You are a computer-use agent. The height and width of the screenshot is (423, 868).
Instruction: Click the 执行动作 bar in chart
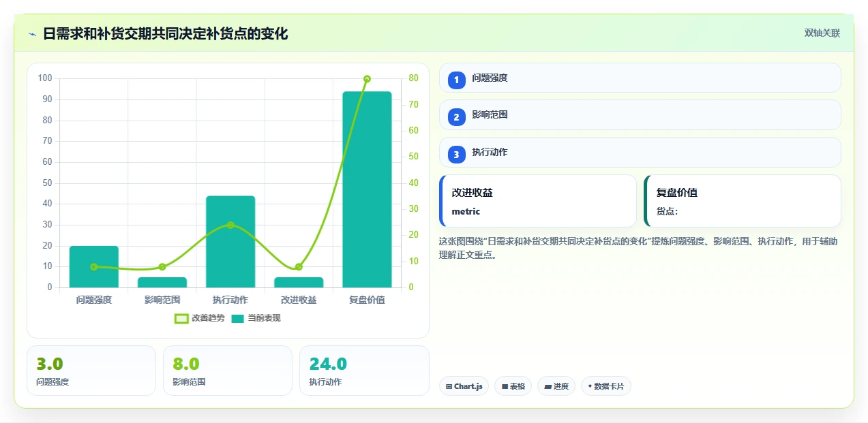(x=230, y=242)
